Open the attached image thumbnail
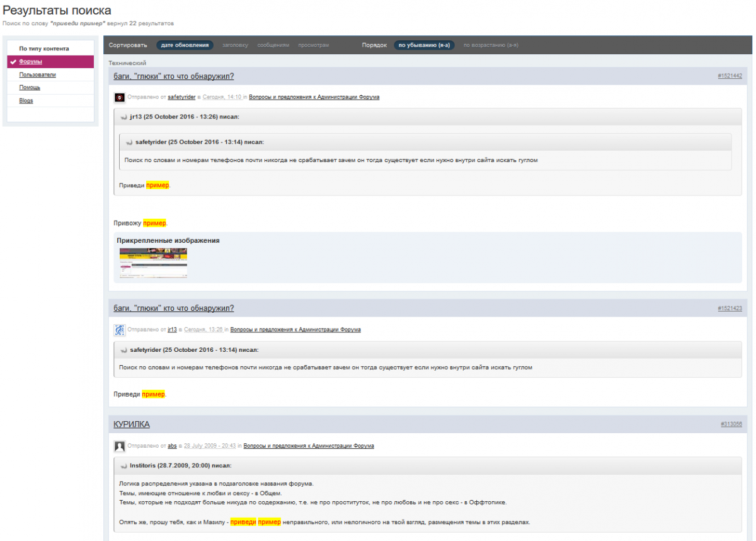The height and width of the screenshot is (541, 756). click(153, 262)
